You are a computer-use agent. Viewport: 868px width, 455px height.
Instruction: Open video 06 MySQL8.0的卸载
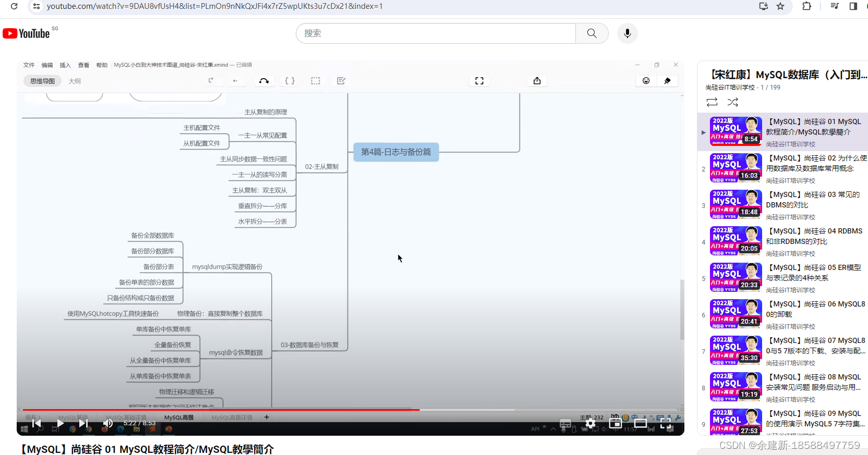coord(782,315)
